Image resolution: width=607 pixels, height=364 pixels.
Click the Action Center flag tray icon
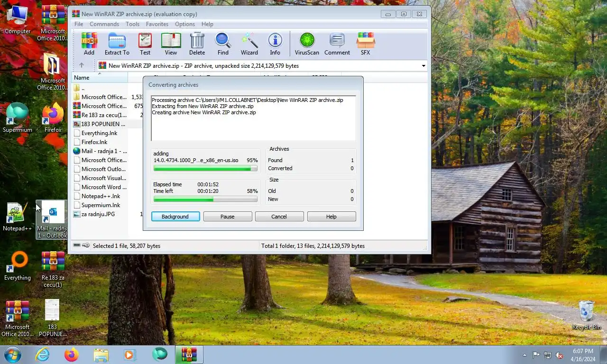point(536,355)
